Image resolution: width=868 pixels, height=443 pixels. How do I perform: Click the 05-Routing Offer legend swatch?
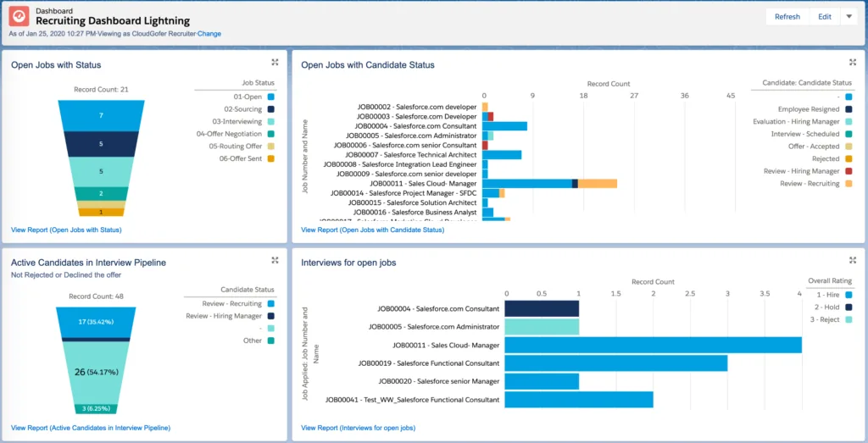(x=270, y=147)
